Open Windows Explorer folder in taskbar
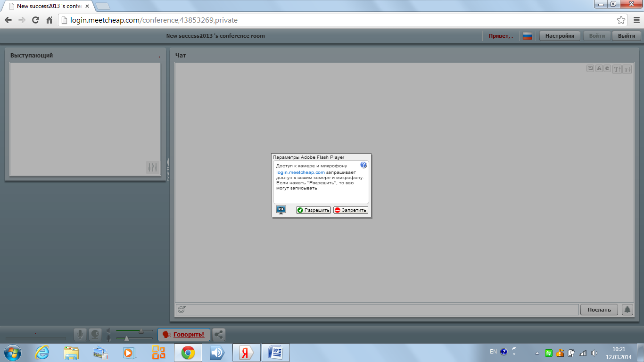 coord(72,353)
